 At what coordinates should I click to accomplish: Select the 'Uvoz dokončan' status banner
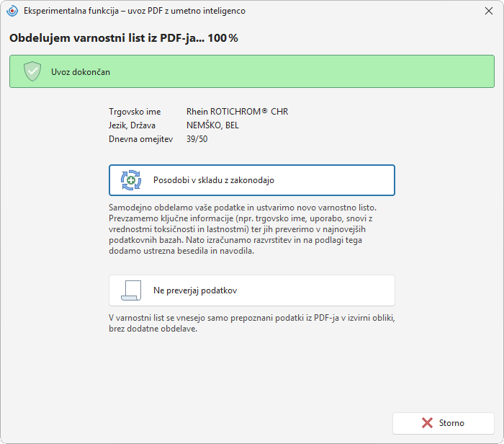click(x=252, y=71)
